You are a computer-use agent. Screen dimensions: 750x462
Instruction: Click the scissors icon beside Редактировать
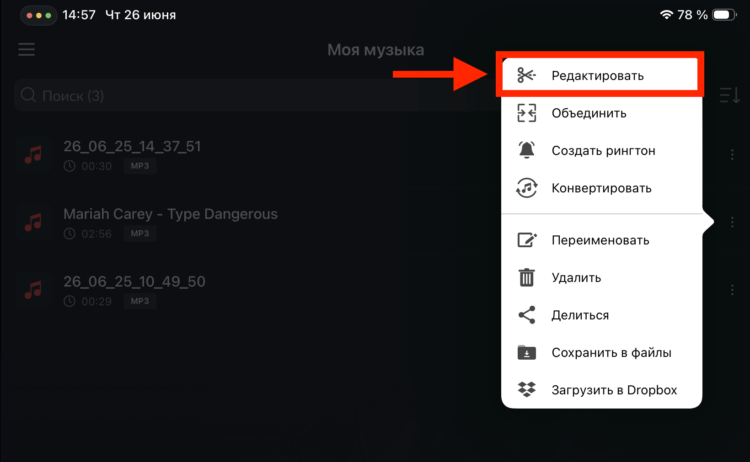(526, 75)
